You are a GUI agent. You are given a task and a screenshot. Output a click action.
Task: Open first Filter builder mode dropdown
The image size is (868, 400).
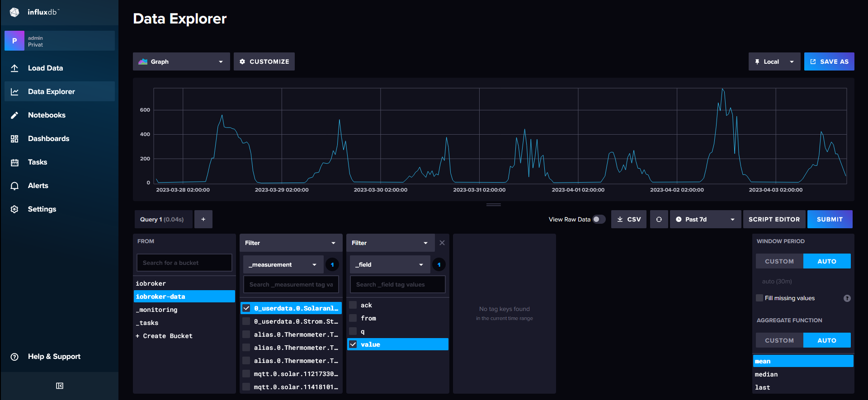[291, 243]
